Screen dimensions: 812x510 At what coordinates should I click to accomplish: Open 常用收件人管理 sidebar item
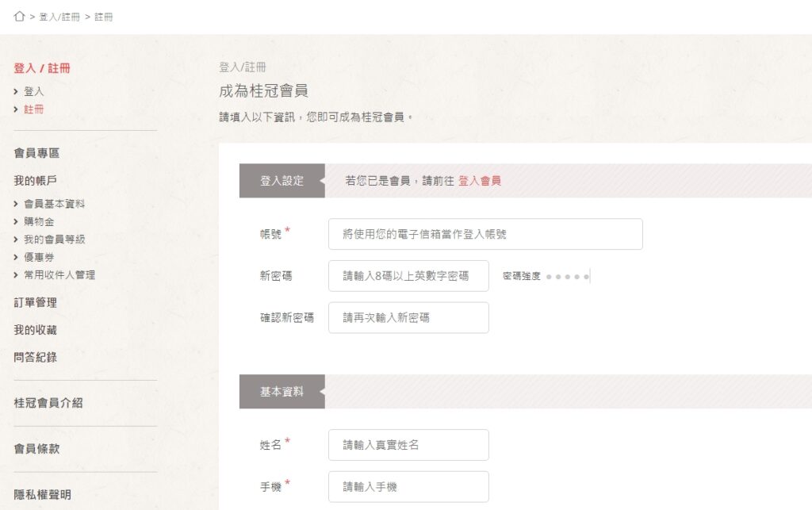coord(59,275)
